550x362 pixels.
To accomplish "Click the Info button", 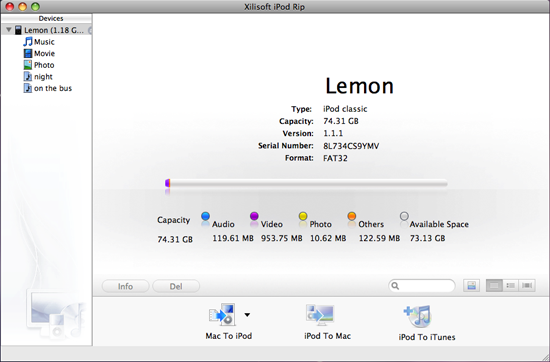I will tap(125, 286).
